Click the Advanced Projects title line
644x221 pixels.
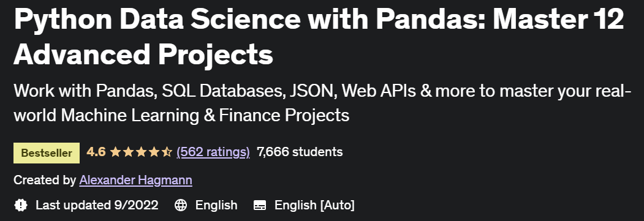[x=143, y=54]
